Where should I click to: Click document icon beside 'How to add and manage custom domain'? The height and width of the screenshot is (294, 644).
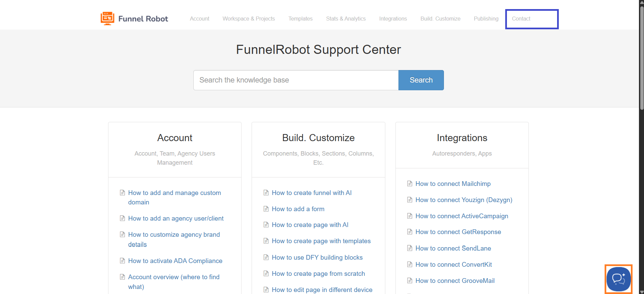[x=123, y=193]
